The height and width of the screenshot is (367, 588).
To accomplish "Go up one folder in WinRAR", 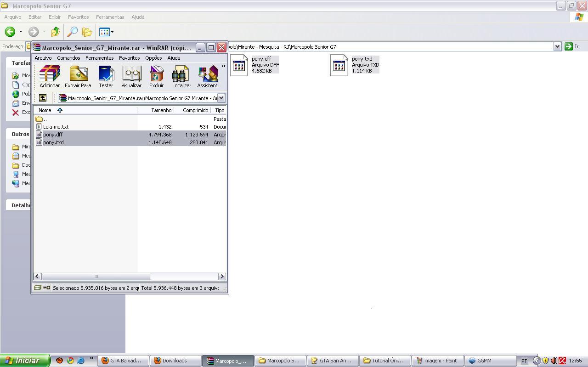I will (43, 98).
